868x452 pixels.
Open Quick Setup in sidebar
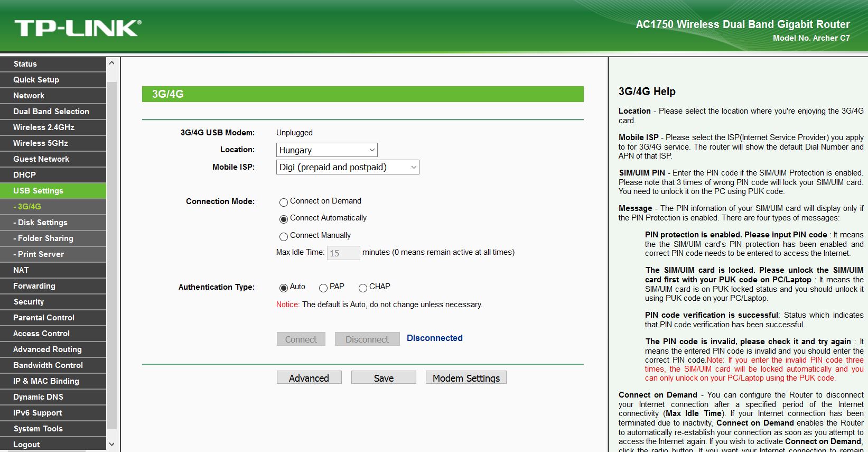pos(53,80)
